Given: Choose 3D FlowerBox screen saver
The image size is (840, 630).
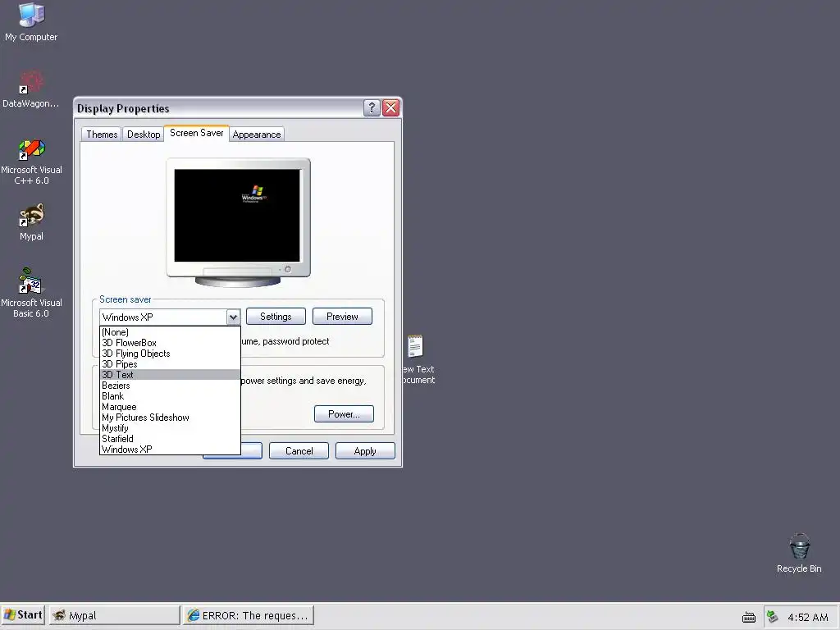Looking at the screenshot, I should (170, 343).
